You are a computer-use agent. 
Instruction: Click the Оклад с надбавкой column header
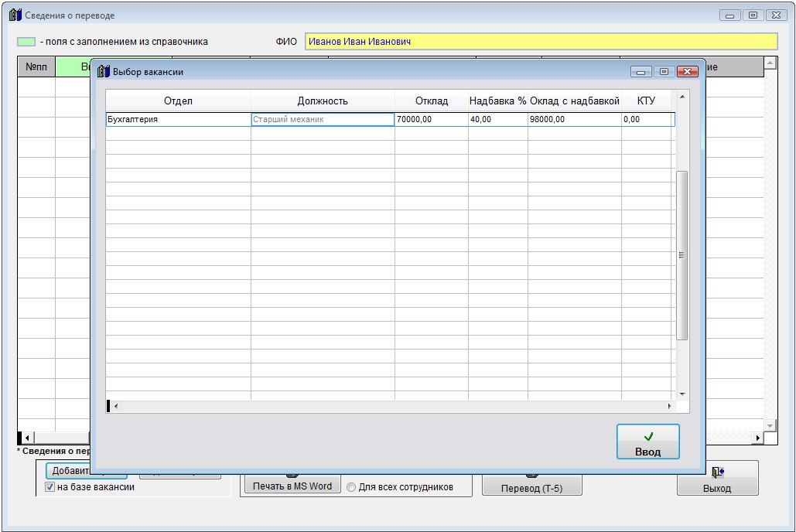575,101
